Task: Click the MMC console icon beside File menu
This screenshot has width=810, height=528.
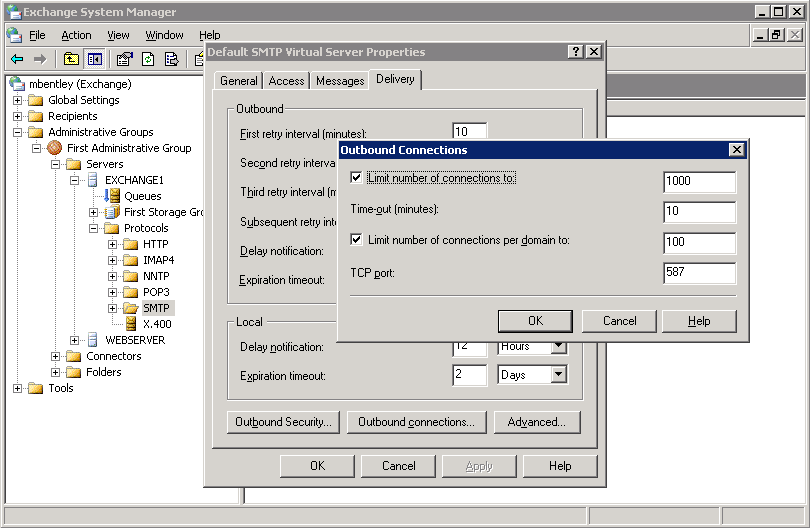Action: (14, 35)
